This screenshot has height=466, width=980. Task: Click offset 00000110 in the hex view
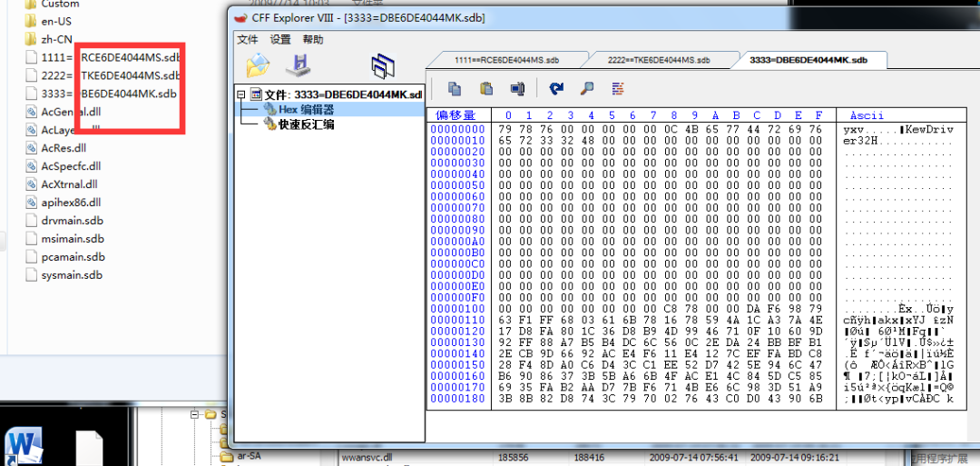coord(457,321)
